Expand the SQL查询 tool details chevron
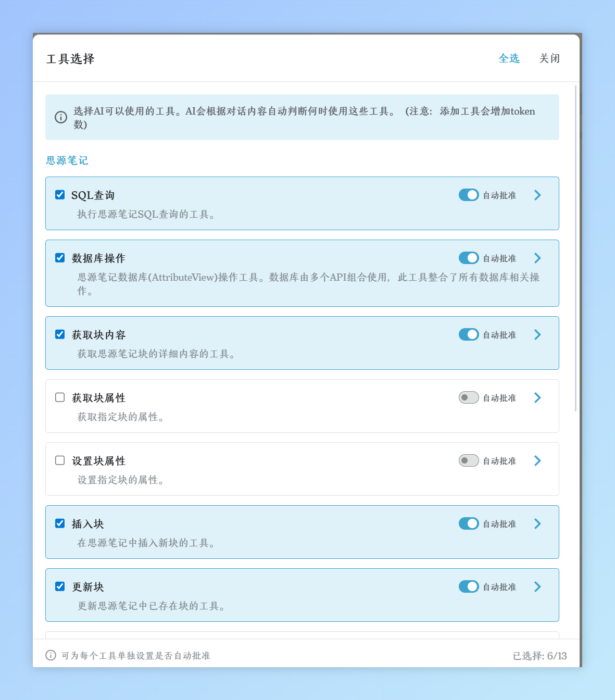Image resolution: width=615 pixels, height=700 pixels. 537,195
